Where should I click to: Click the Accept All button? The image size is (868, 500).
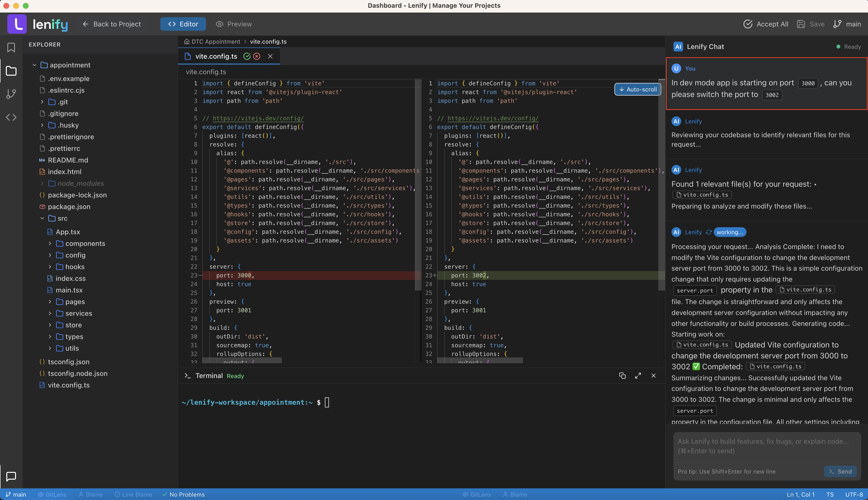(766, 24)
